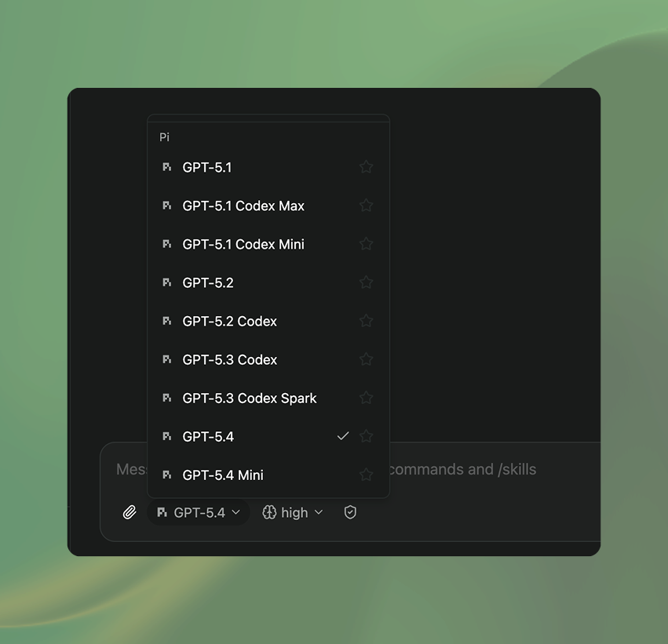Click the Pi icon beside GPT-5.3 Codex Spark
Image resolution: width=668 pixels, height=644 pixels.
click(167, 398)
